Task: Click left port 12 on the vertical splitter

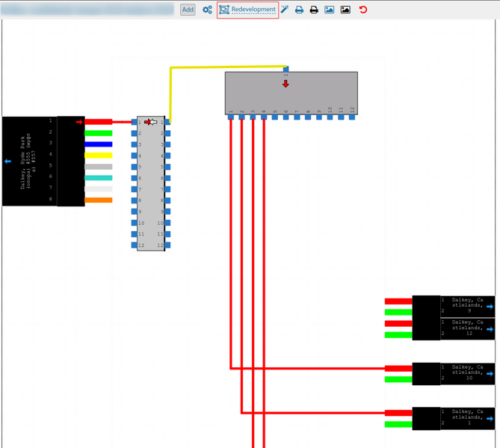Action: pos(135,245)
